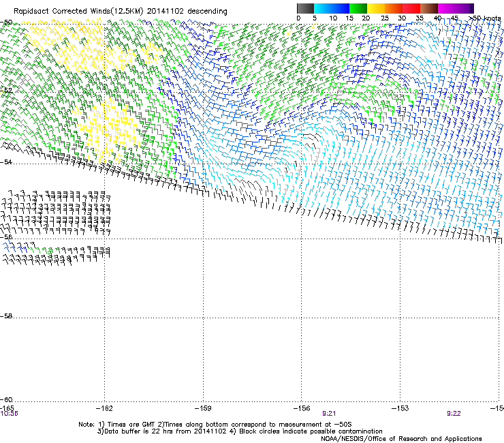Click the purple 9:22 time stamp
The height and width of the screenshot is (443, 504).
pos(454,414)
